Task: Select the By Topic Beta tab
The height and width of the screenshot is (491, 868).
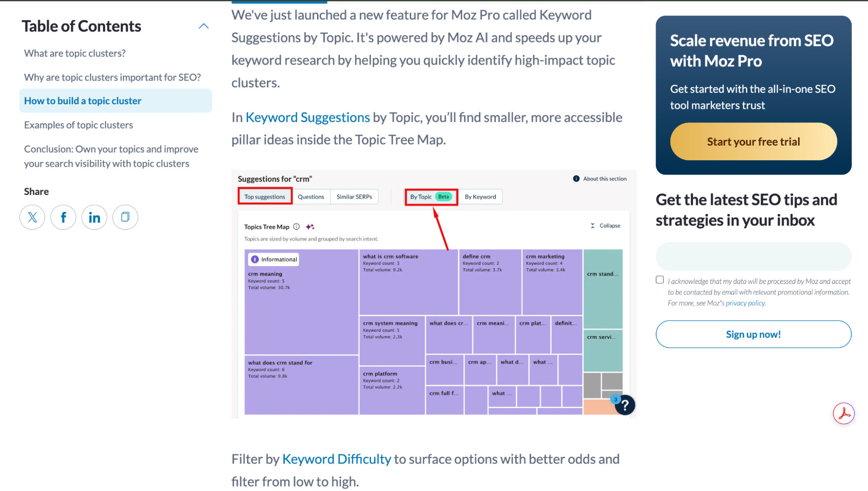Action: (431, 197)
